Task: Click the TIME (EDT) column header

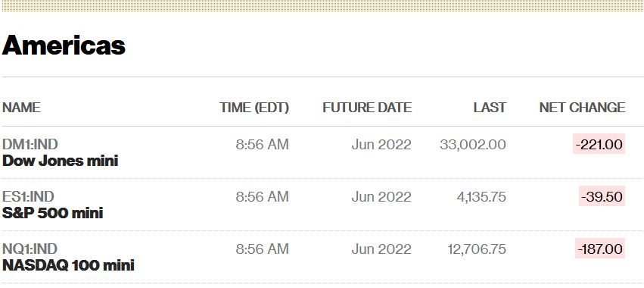Action: [254, 108]
